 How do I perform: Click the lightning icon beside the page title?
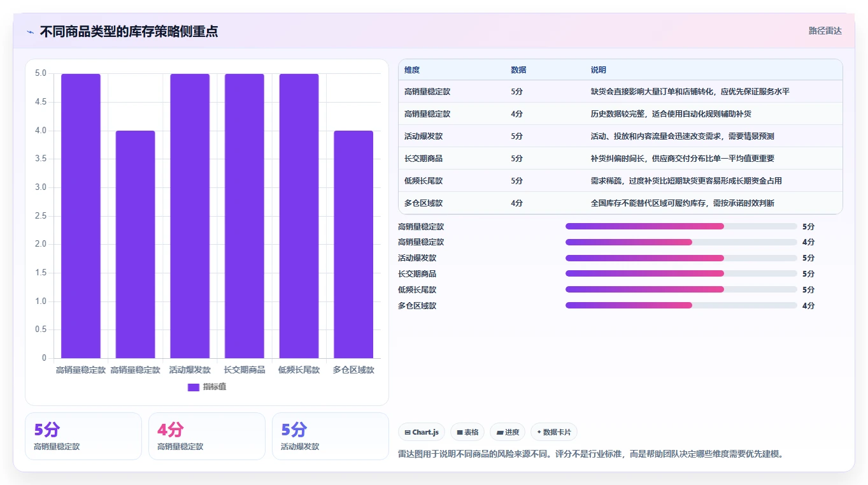point(30,32)
